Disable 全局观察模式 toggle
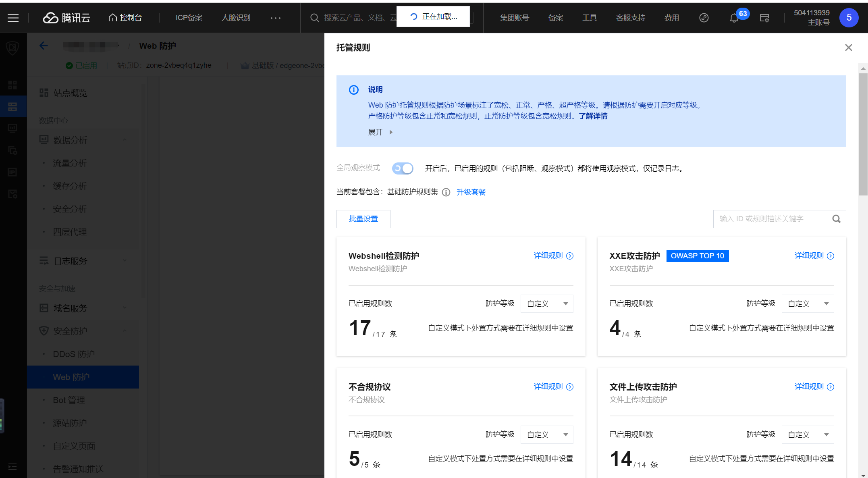The width and height of the screenshot is (868, 478). point(402,168)
